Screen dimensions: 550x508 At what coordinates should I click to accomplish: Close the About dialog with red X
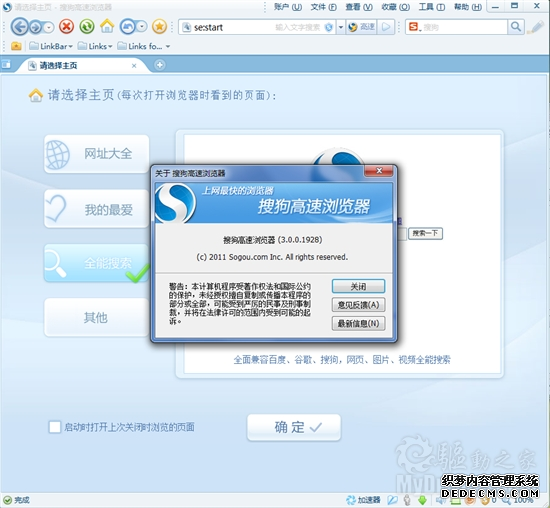click(x=379, y=171)
